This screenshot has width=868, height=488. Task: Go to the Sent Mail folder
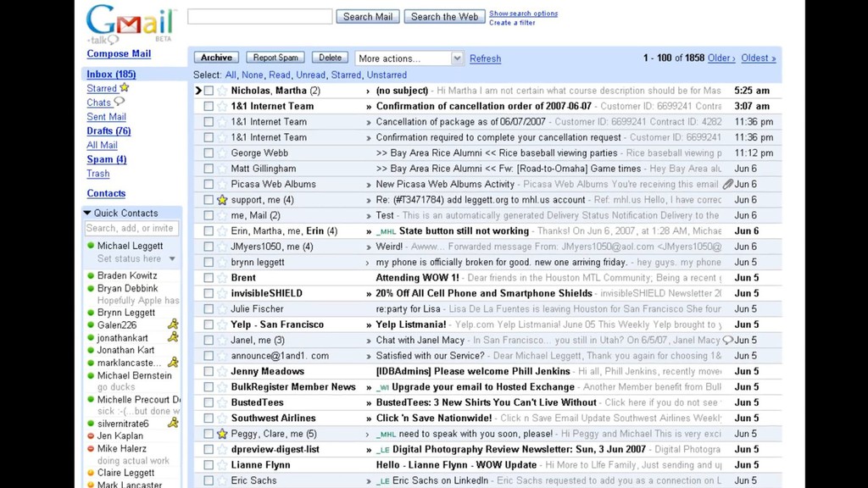coord(106,117)
